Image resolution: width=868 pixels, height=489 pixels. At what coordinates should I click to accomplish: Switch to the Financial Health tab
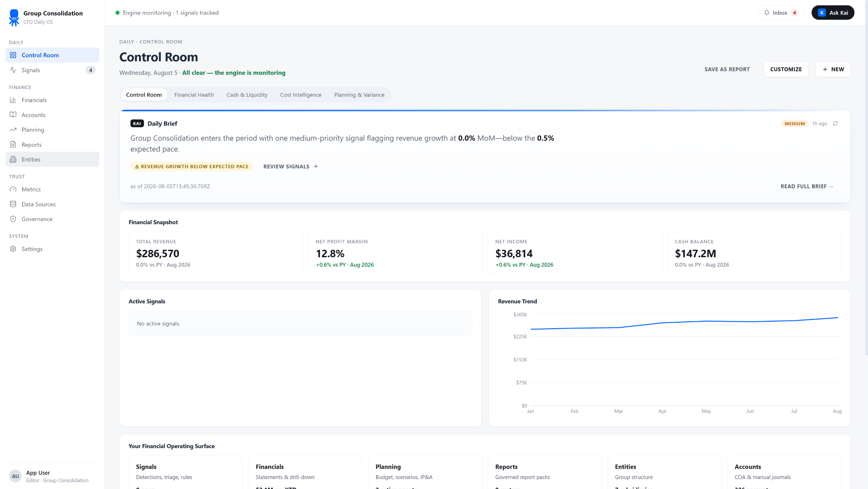[x=194, y=95]
